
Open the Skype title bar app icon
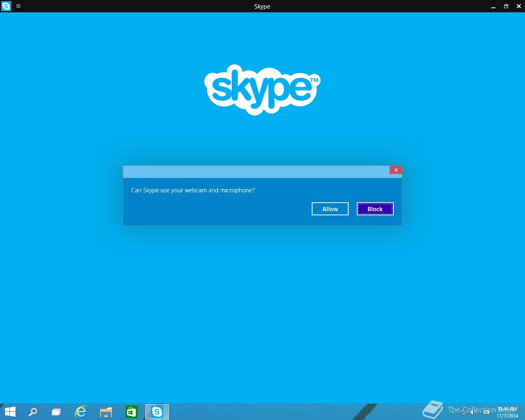click(6, 6)
